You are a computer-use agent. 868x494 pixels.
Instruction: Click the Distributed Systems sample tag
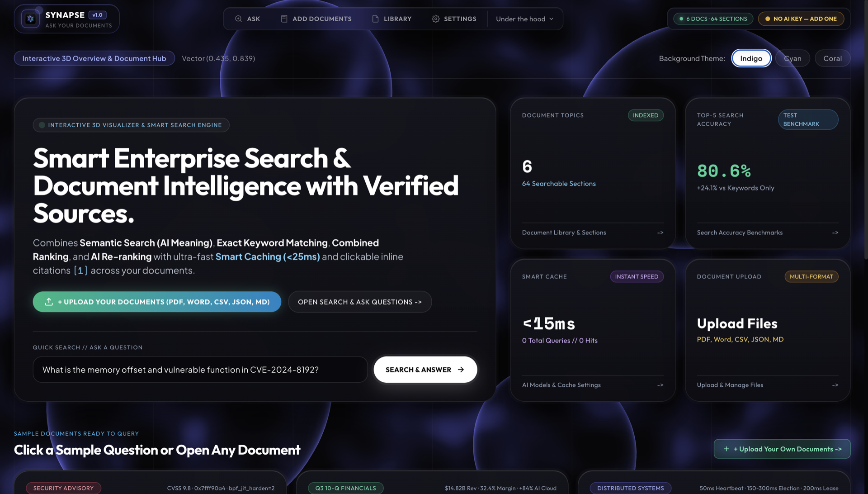(630, 488)
